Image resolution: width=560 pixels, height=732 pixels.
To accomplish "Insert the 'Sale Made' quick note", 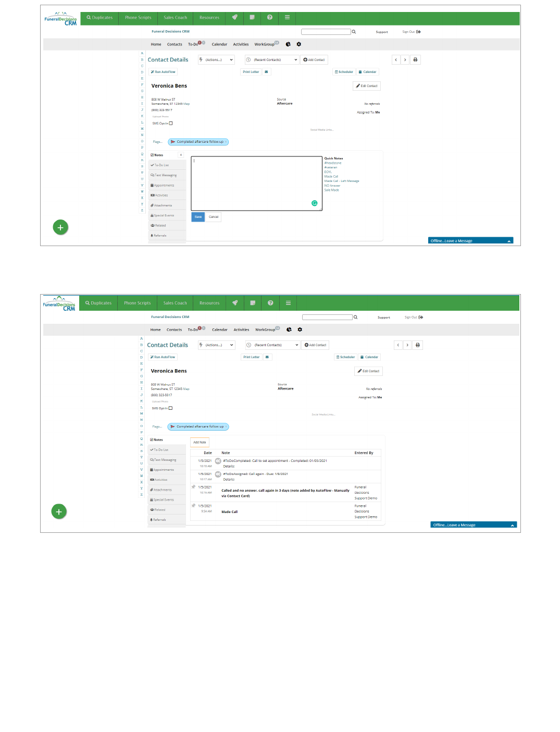I will pyautogui.click(x=331, y=190).
